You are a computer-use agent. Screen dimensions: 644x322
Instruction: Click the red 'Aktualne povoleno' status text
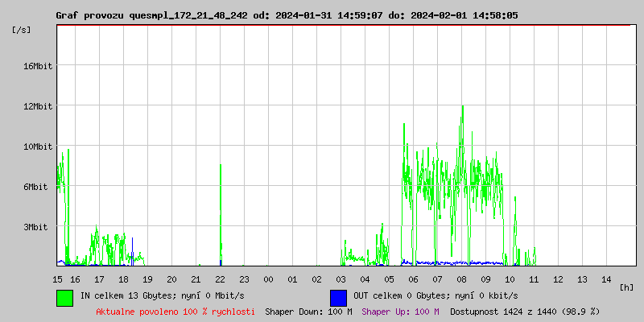[175, 312]
